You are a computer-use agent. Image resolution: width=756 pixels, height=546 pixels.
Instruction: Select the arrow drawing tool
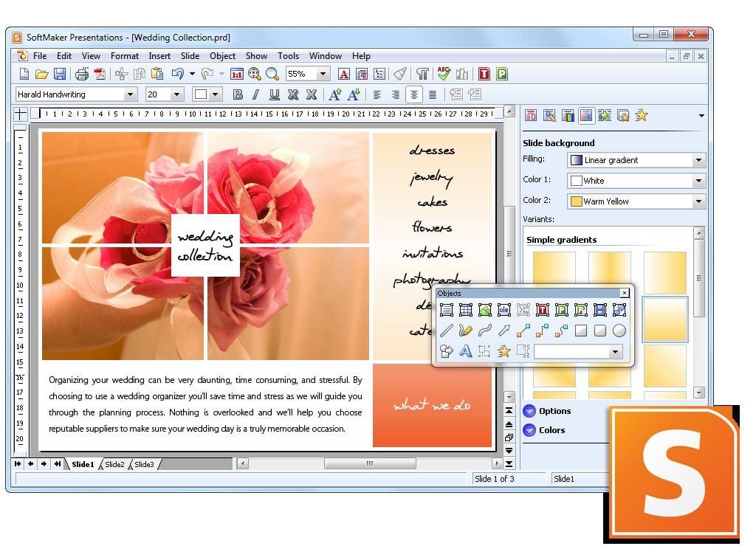coord(504,331)
